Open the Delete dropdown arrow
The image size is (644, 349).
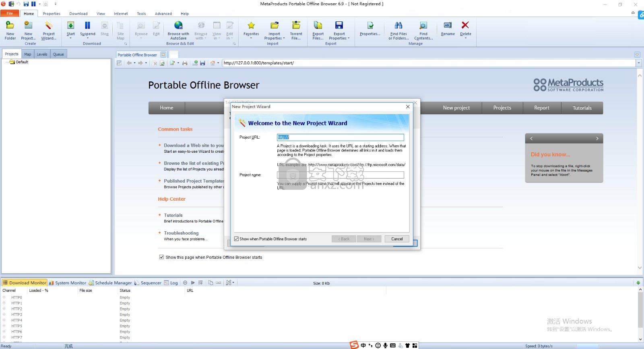point(466,38)
